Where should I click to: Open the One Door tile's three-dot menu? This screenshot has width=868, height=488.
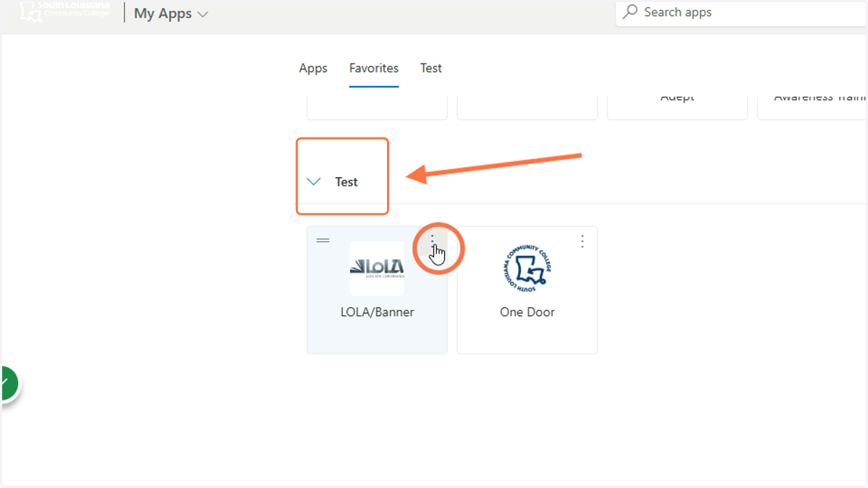point(582,241)
